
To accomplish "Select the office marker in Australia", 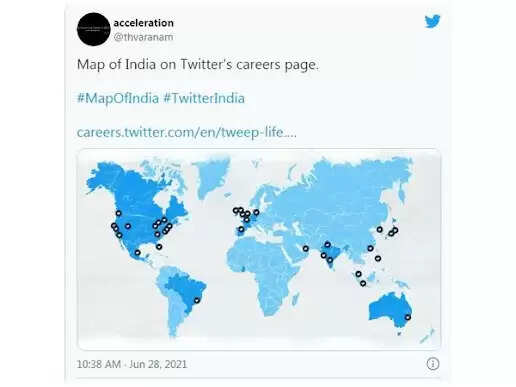I will pyautogui.click(x=408, y=317).
